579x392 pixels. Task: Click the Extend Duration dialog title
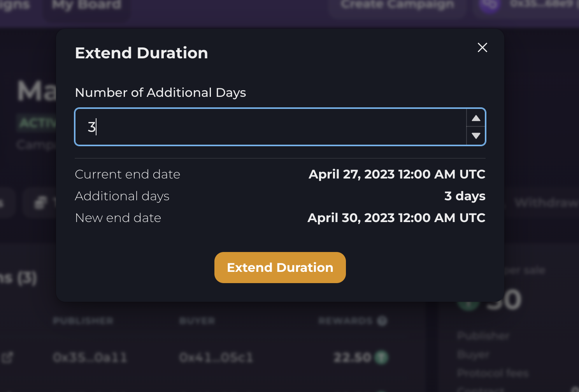pyautogui.click(x=141, y=53)
